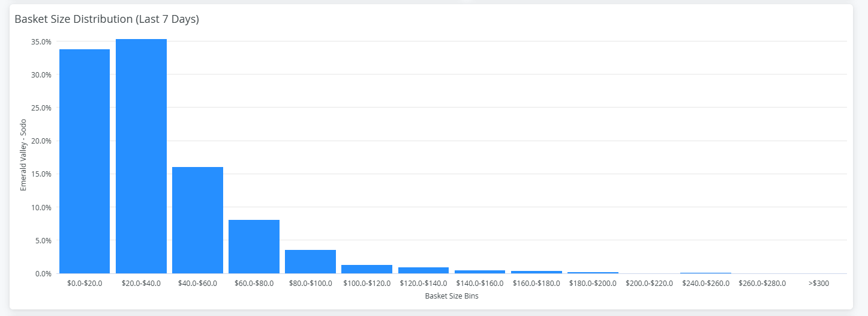Click the $40.0-$60.0 bar
Viewport: 868px width, 316px height.
click(x=197, y=220)
